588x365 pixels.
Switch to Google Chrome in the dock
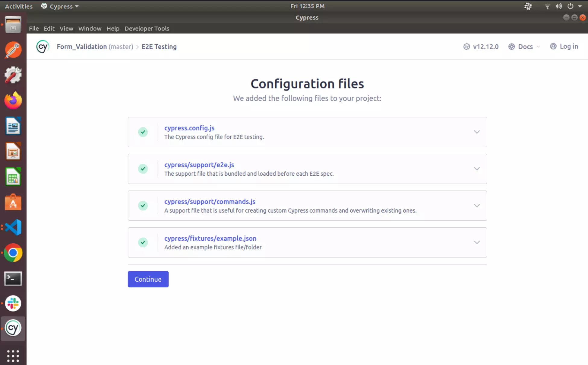pyautogui.click(x=13, y=253)
